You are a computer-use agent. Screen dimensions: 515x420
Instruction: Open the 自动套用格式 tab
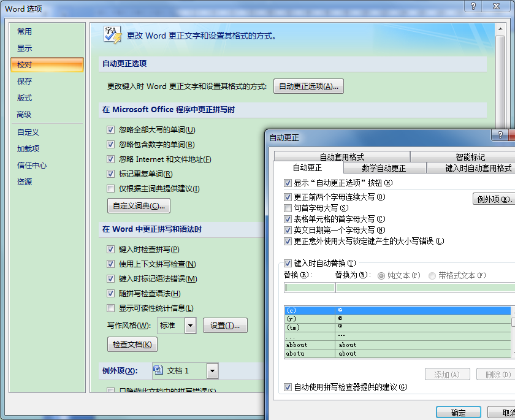point(341,157)
